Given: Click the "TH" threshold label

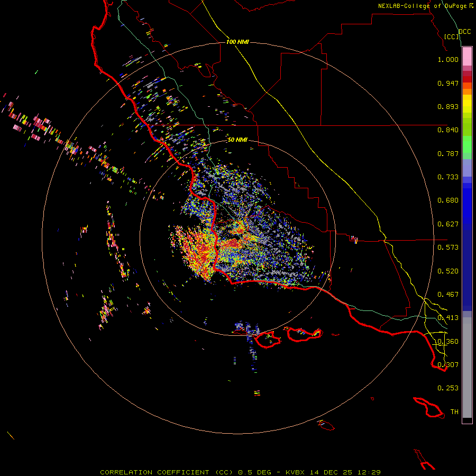Looking at the screenshot, I should (454, 412).
